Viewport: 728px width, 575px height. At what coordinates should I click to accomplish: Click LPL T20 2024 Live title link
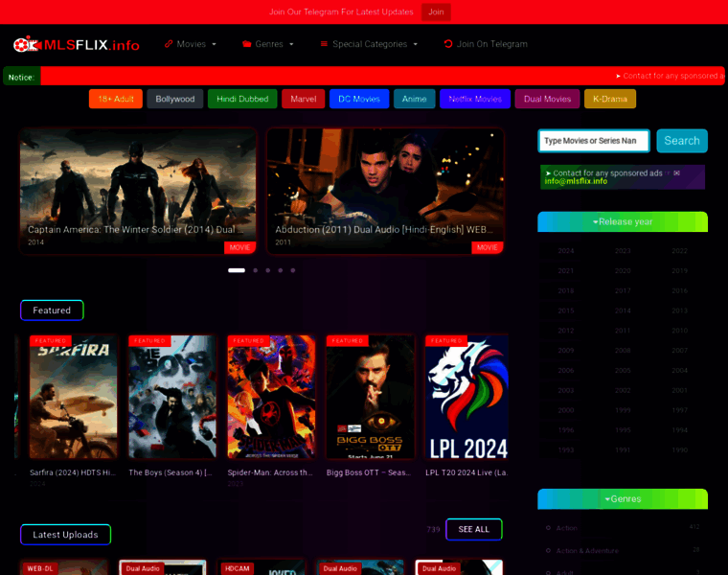[x=466, y=472]
